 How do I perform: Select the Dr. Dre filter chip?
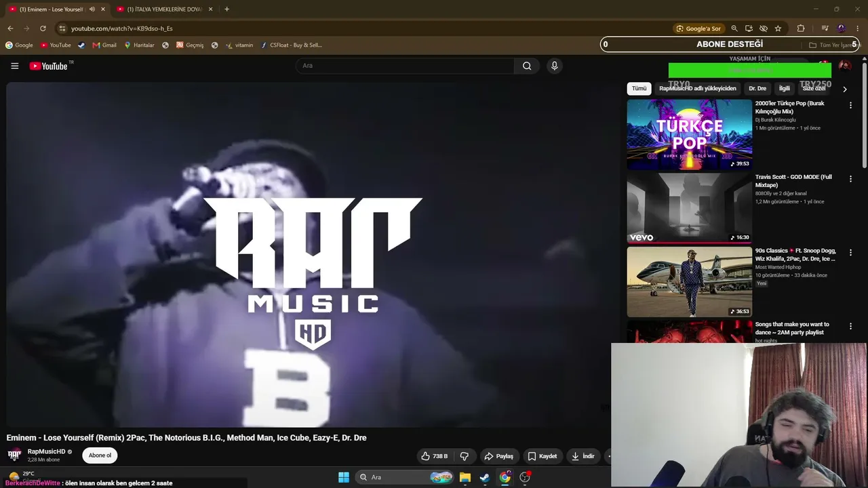757,89
